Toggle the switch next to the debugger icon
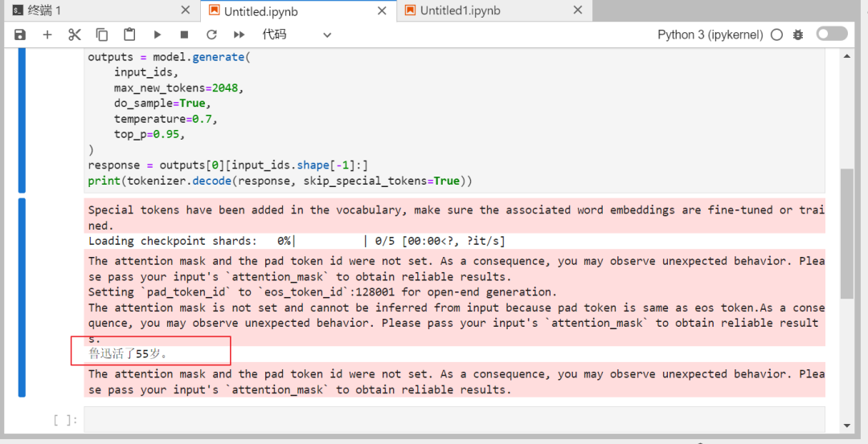The width and height of the screenshot is (868, 444). point(832,34)
